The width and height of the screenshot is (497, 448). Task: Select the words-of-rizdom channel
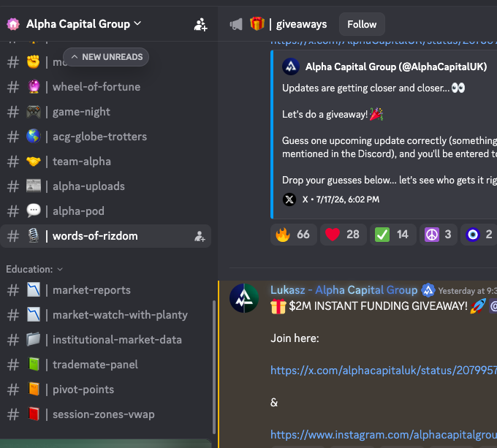click(x=105, y=236)
